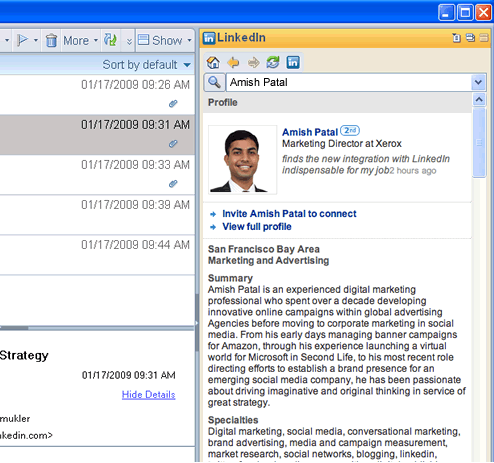The image size is (494, 463).
Task: Select message dated 01/17/2009 09:39 AM
Action: pyautogui.click(x=97, y=215)
